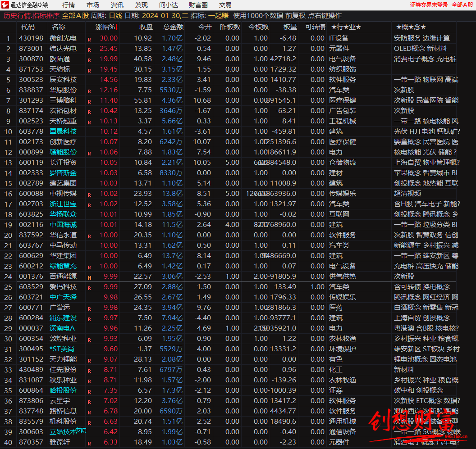Click the red sort arrow on 涨幅%
Screen dimensions: 476x449
(116, 27)
